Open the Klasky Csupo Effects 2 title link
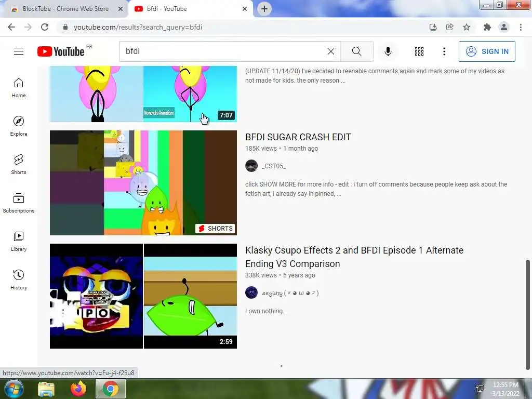 tap(354, 257)
